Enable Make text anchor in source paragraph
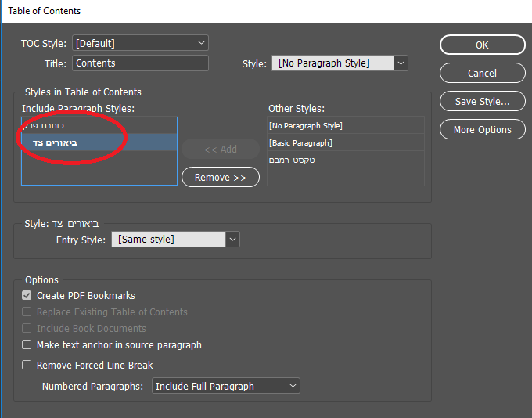Image resolution: width=532 pixels, height=418 pixels. tap(27, 345)
